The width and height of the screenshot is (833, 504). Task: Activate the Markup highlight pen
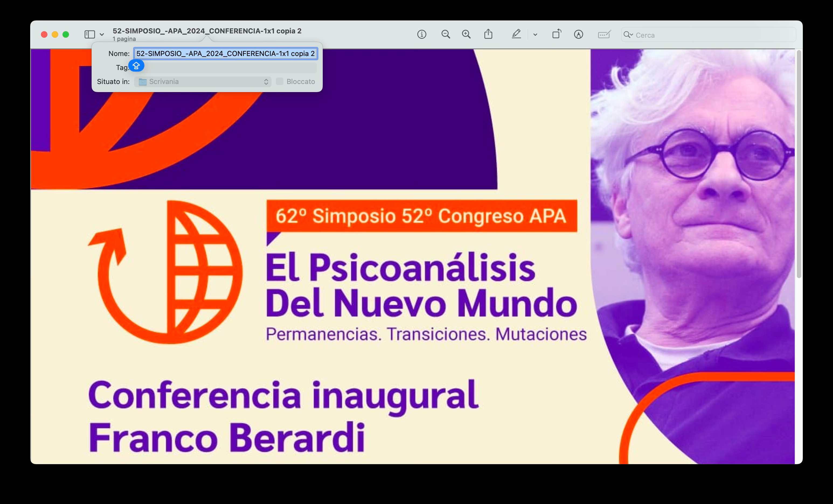pyautogui.click(x=516, y=34)
